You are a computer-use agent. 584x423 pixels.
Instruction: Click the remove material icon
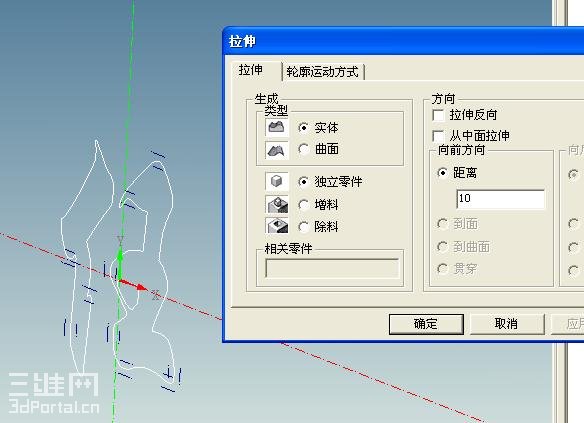point(277,226)
